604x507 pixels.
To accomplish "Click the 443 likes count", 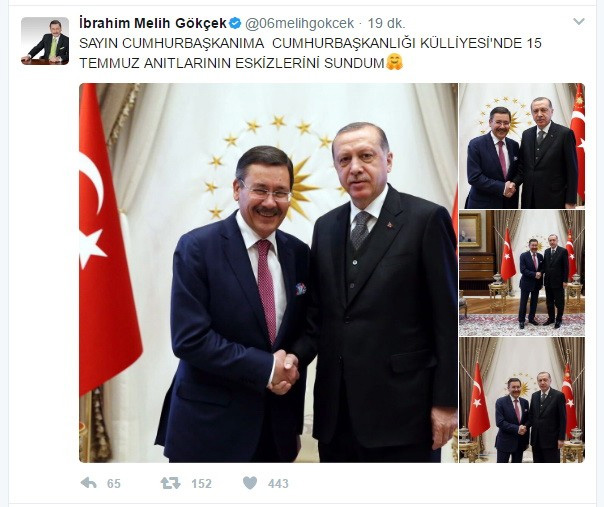I will click(x=278, y=483).
